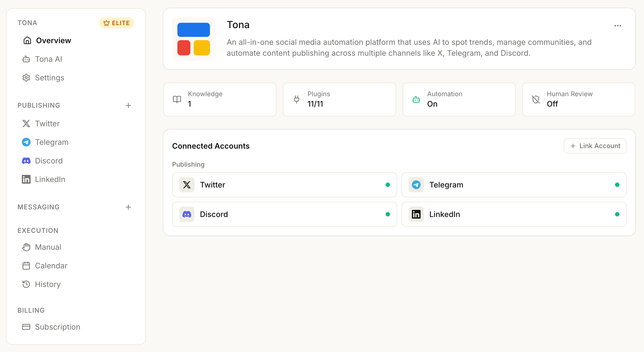Click the ELITE plan badge
This screenshot has height=352, width=644.
pyautogui.click(x=117, y=23)
